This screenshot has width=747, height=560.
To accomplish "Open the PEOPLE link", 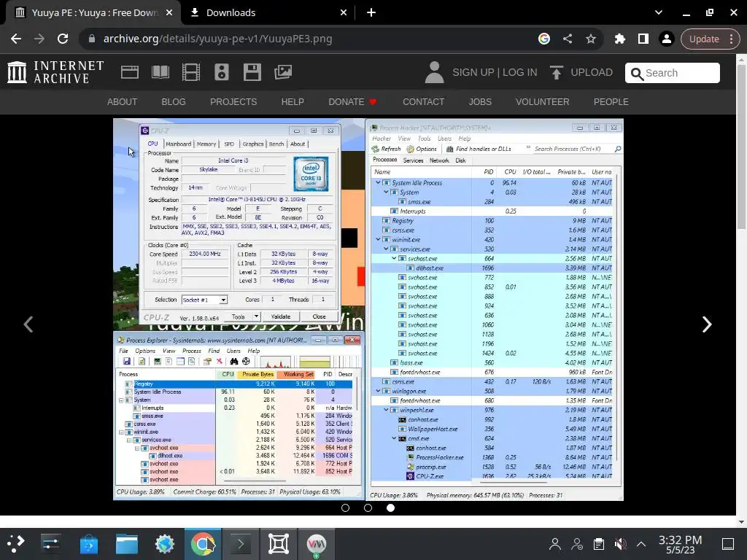I will point(611,102).
